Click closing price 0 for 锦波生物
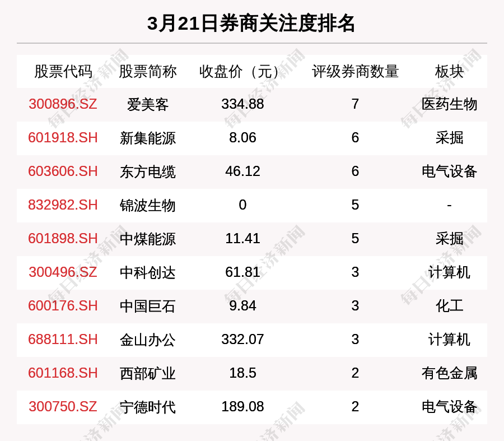 (242, 205)
